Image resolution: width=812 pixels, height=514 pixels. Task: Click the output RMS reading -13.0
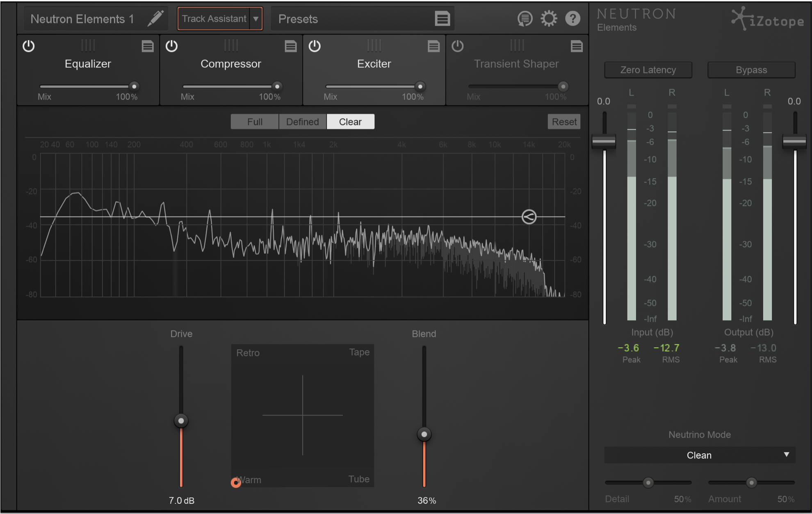click(x=763, y=348)
